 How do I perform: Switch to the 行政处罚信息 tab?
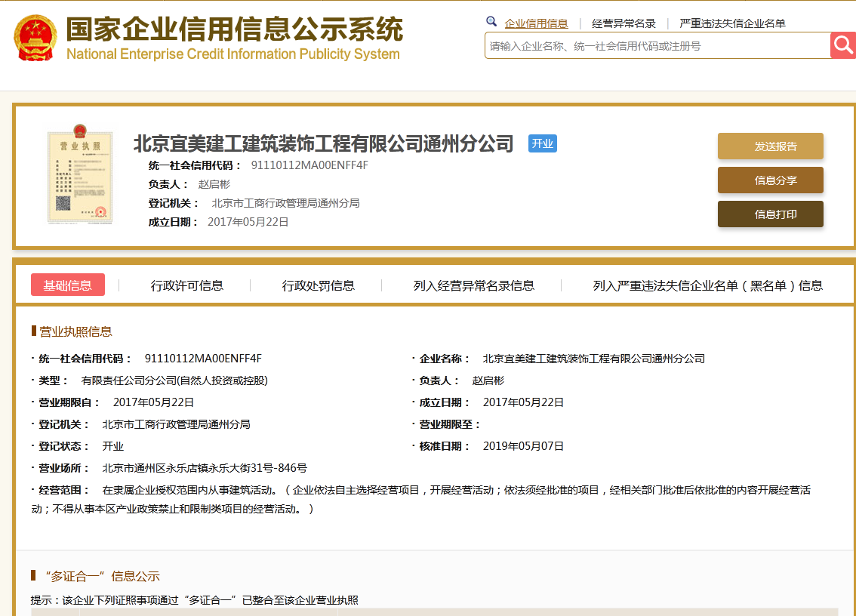(x=319, y=285)
